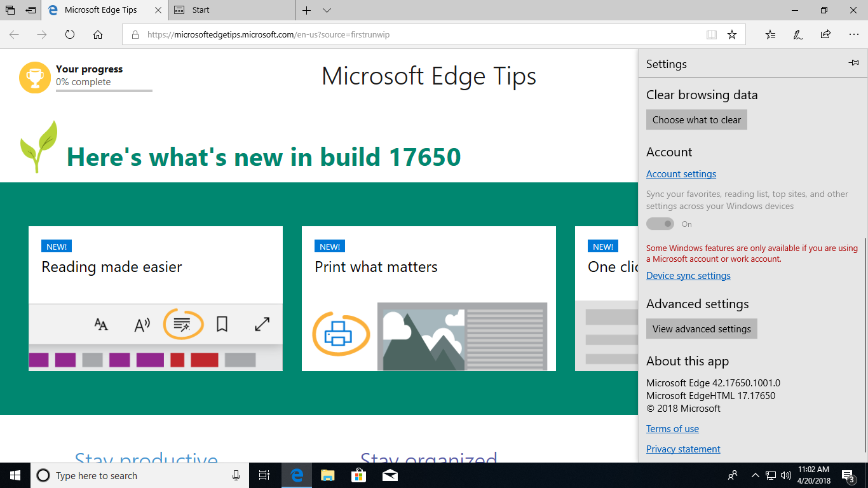The height and width of the screenshot is (488, 868).
Task: Share this page icon
Action: (x=825, y=34)
